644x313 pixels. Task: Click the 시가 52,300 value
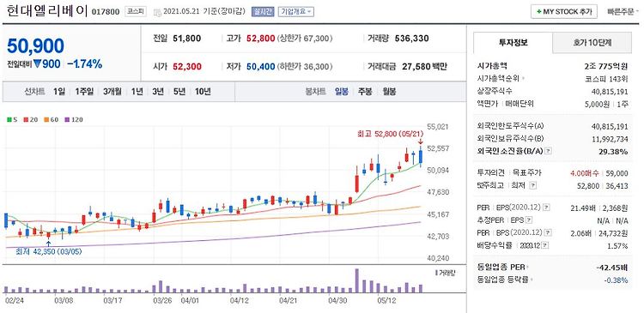(x=187, y=66)
